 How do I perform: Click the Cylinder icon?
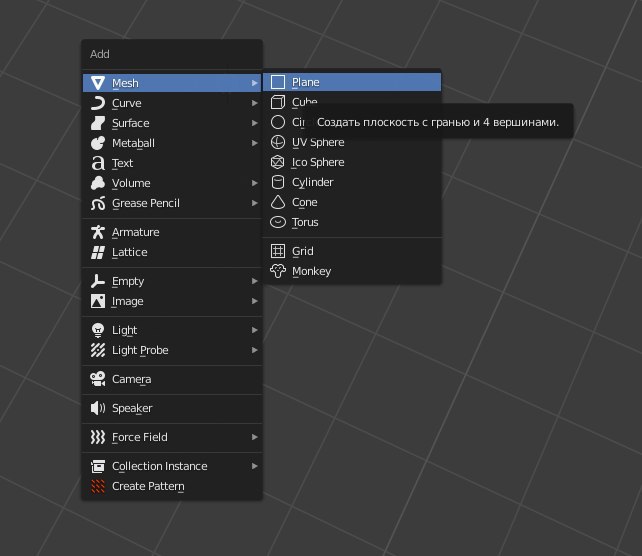(x=278, y=182)
